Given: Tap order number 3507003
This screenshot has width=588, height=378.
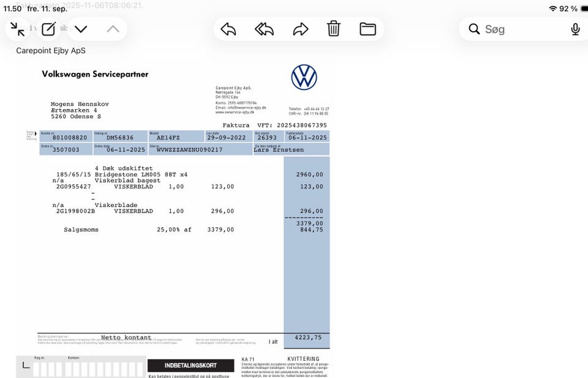Looking at the screenshot, I should point(66,149).
